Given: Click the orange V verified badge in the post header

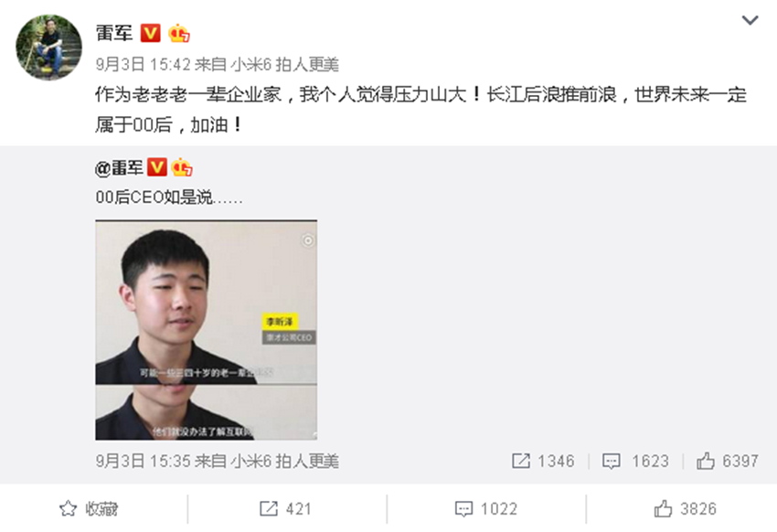Looking at the screenshot, I should (x=150, y=33).
